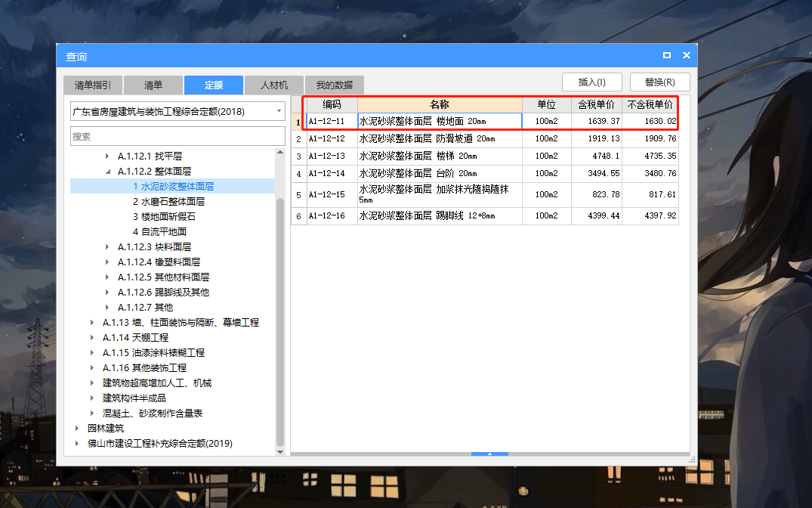Image resolution: width=812 pixels, height=508 pixels.
Task: Expand the 园林建筑 node
Action: tap(77, 428)
